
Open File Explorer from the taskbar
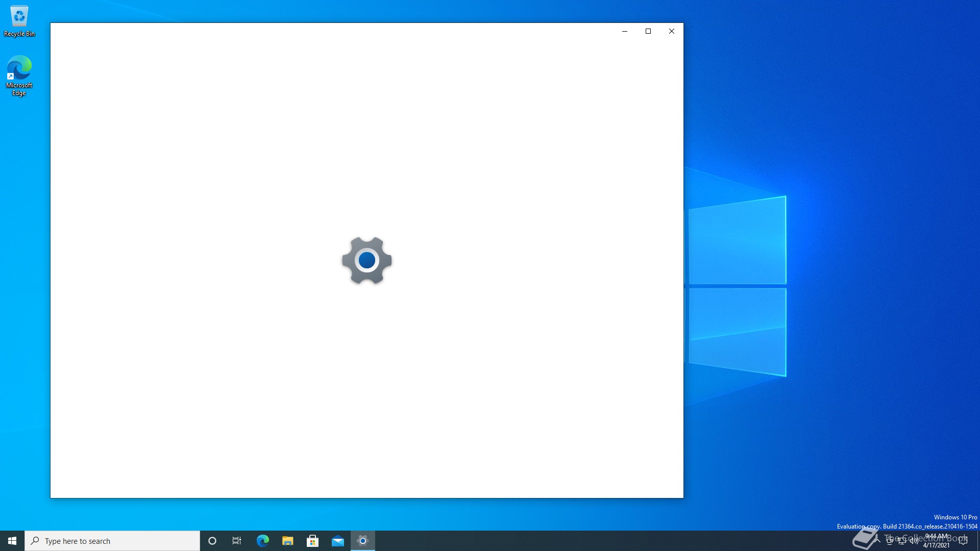point(287,541)
